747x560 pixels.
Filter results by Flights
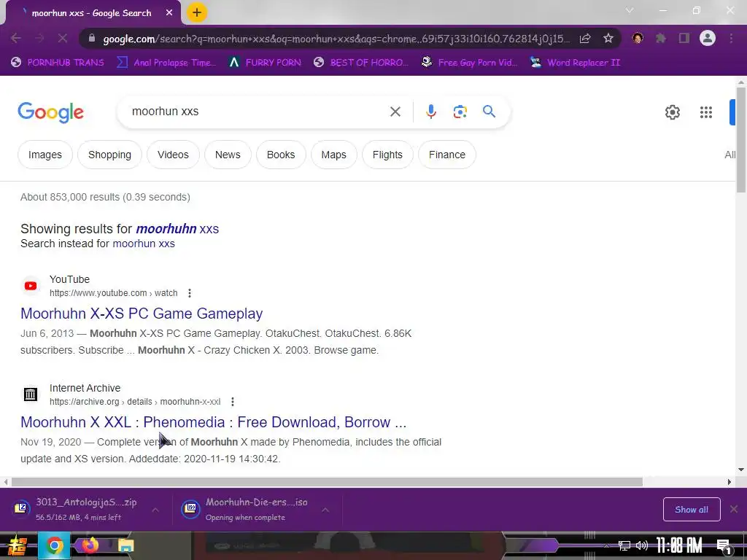click(x=387, y=155)
